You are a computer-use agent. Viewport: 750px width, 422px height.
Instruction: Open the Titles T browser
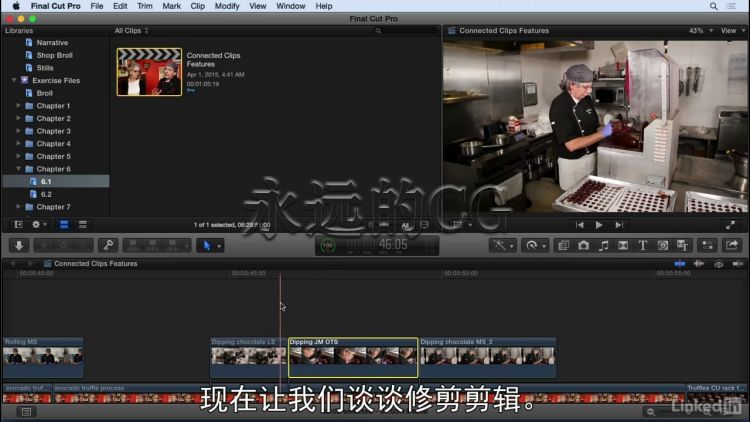(642, 245)
